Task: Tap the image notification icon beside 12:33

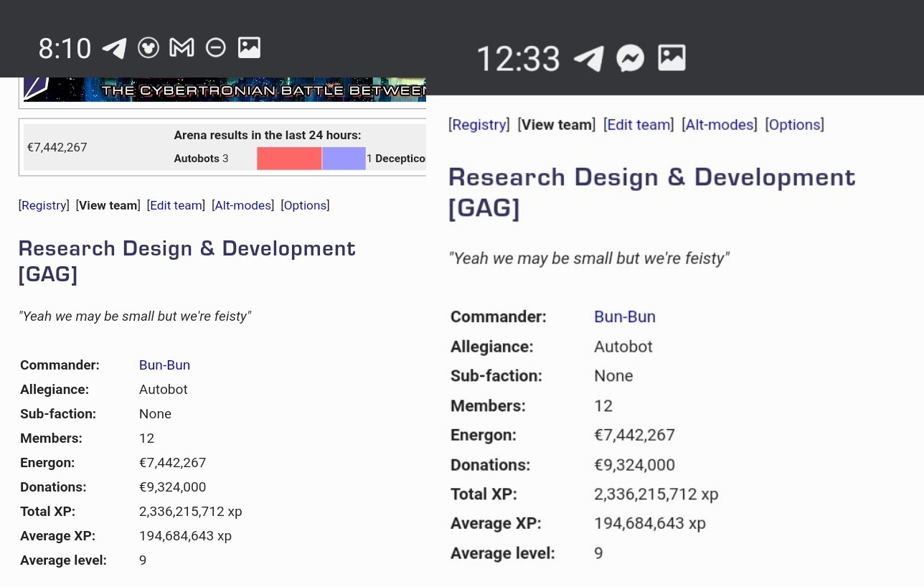Action: coord(671,58)
